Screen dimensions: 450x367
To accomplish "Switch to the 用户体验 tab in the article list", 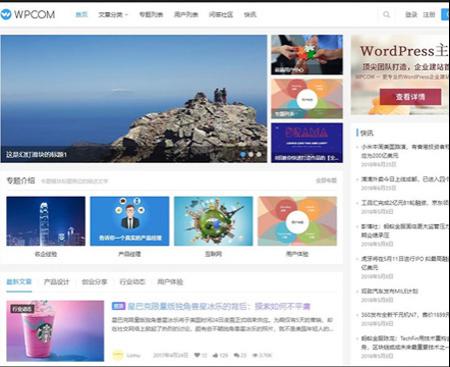I will click(170, 282).
